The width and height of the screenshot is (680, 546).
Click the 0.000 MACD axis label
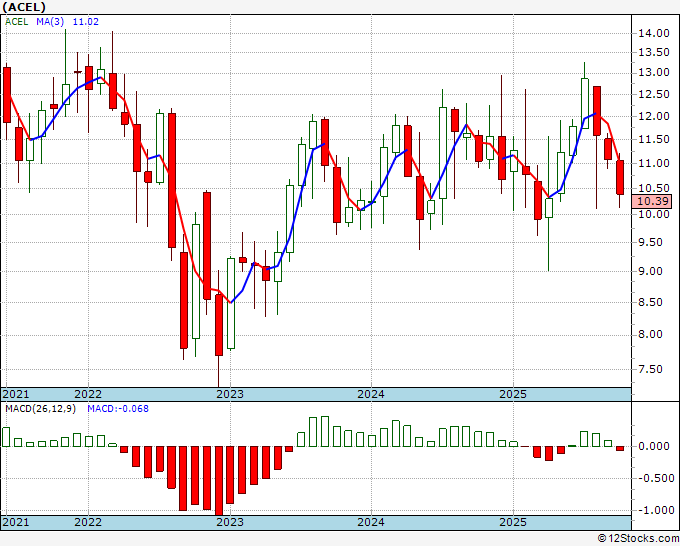(x=654, y=446)
